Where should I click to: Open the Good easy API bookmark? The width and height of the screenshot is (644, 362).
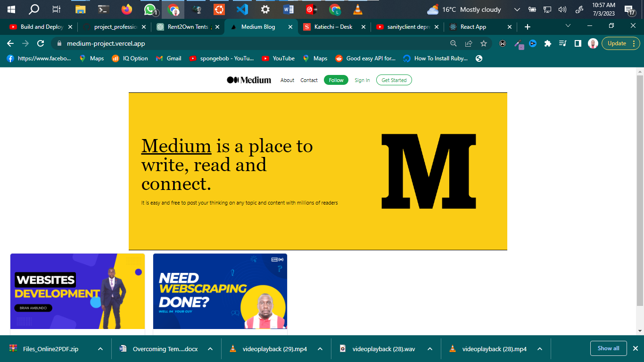click(365, 58)
